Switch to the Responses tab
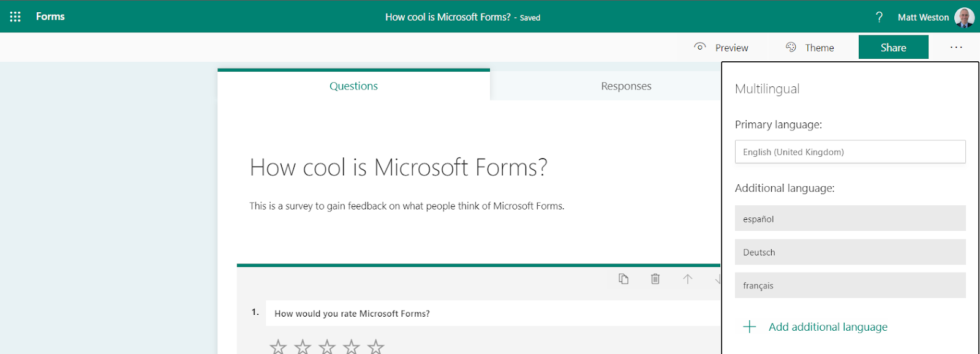 (x=626, y=86)
